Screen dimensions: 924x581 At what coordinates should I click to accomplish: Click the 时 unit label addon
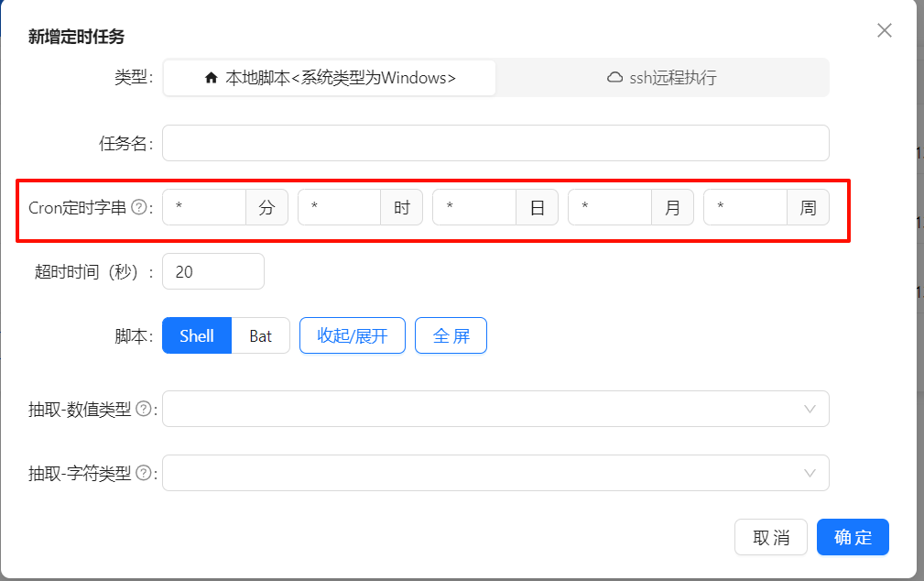(402, 207)
